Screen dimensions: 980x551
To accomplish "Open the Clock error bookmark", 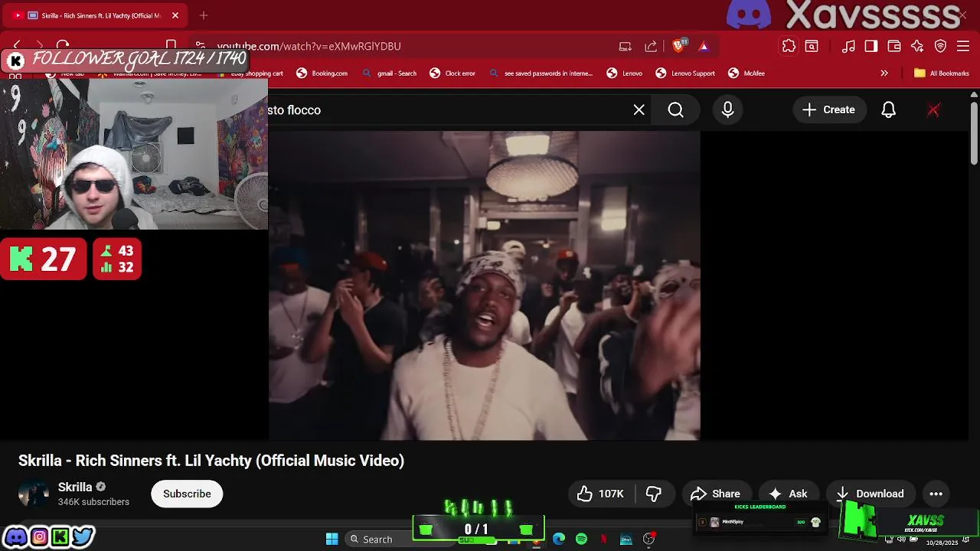I will click(x=452, y=73).
